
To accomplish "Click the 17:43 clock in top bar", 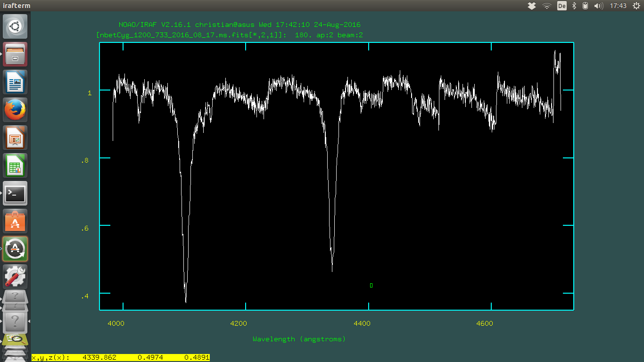I will coord(618,6).
